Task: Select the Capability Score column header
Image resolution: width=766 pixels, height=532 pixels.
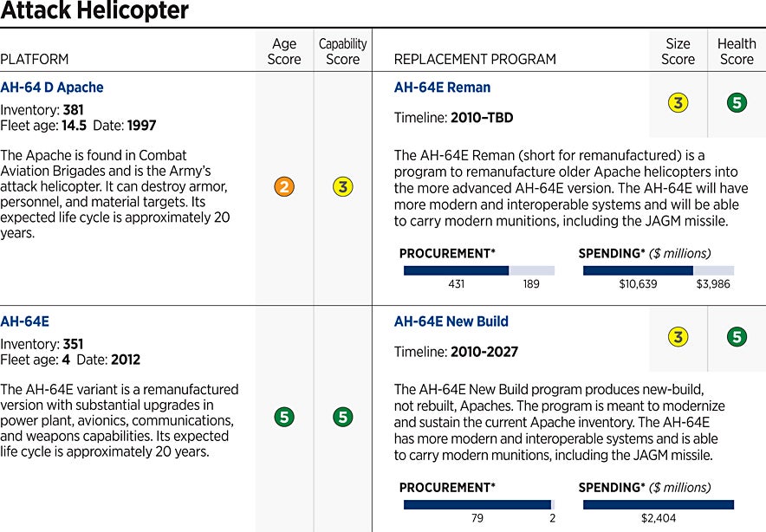Action: (x=343, y=51)
